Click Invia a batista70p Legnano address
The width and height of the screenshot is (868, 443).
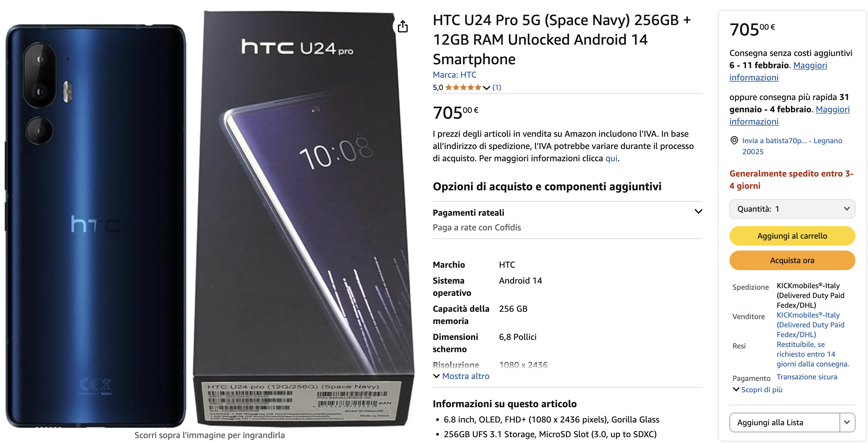(792, 146)
